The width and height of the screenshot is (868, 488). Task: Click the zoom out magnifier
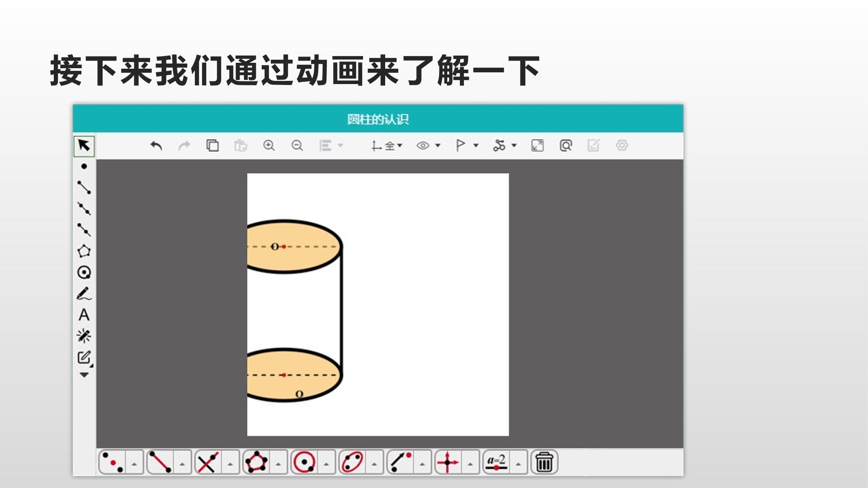point(297,145)
